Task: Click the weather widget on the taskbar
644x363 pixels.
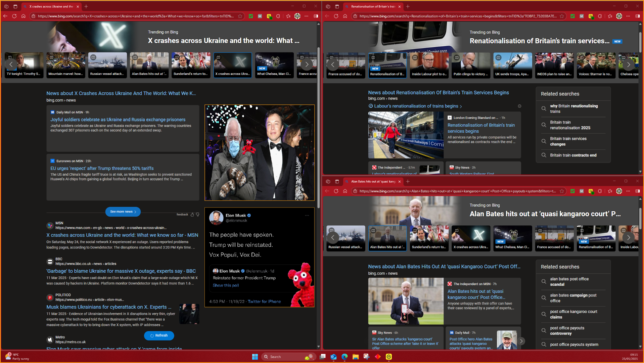Action: [17, 357]
